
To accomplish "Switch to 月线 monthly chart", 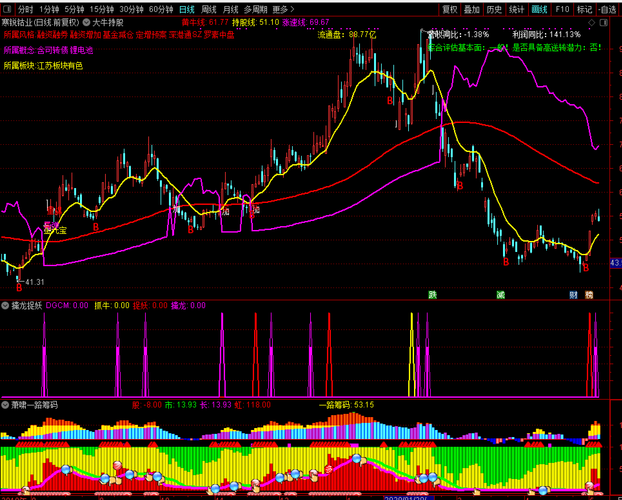I will point(230,9).
